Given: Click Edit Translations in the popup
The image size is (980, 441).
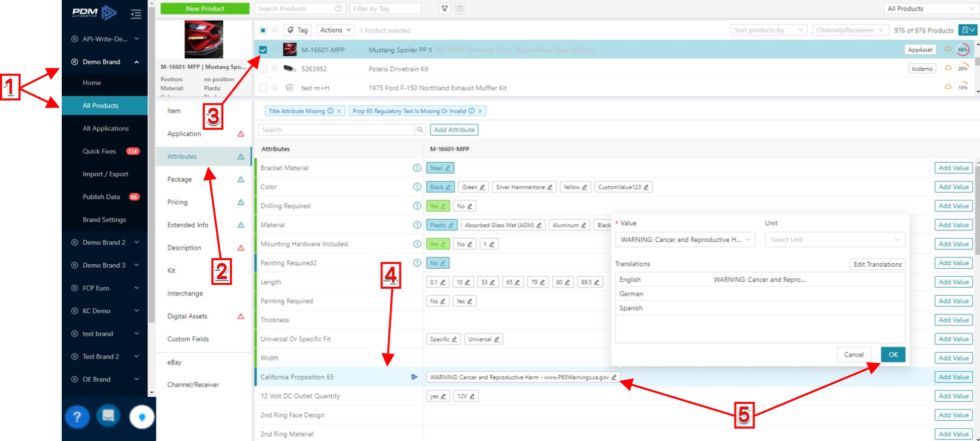Looking at the screenshot, I should coord(878,264).
